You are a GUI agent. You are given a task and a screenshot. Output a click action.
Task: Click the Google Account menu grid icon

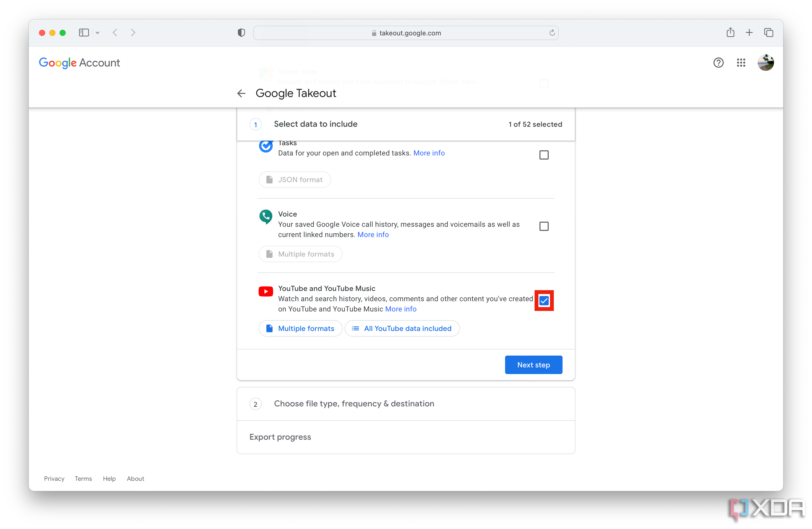[x=742, y=63]
